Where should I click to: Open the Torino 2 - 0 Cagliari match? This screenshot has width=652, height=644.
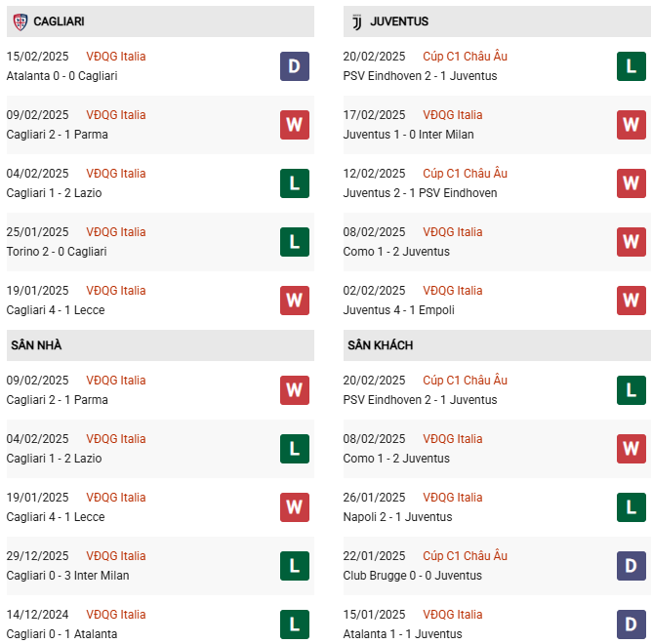(x=57, y=252)
